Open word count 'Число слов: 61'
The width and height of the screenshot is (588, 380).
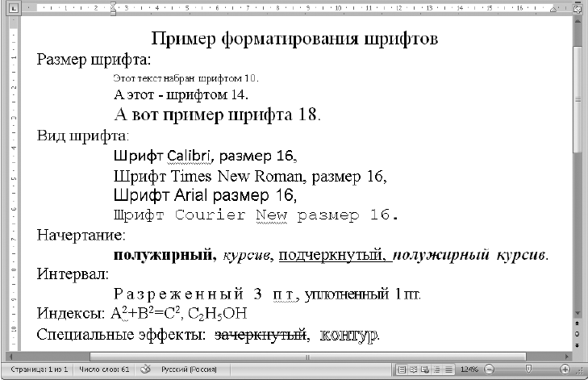tap(104, 370)
